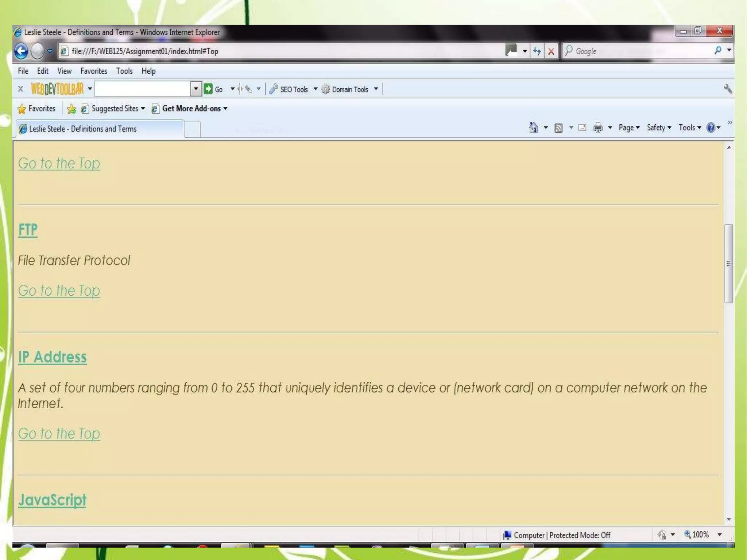Click the Go to the Top link above FTP

pos(59,163)
